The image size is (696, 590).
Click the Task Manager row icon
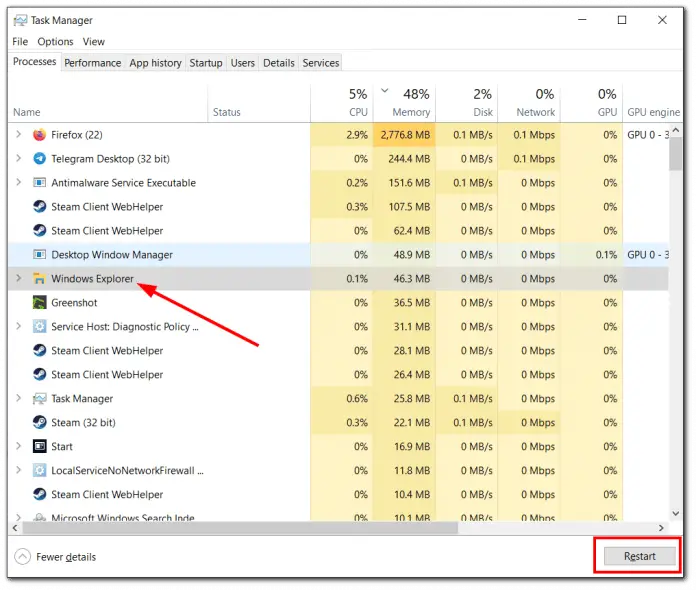40,398
